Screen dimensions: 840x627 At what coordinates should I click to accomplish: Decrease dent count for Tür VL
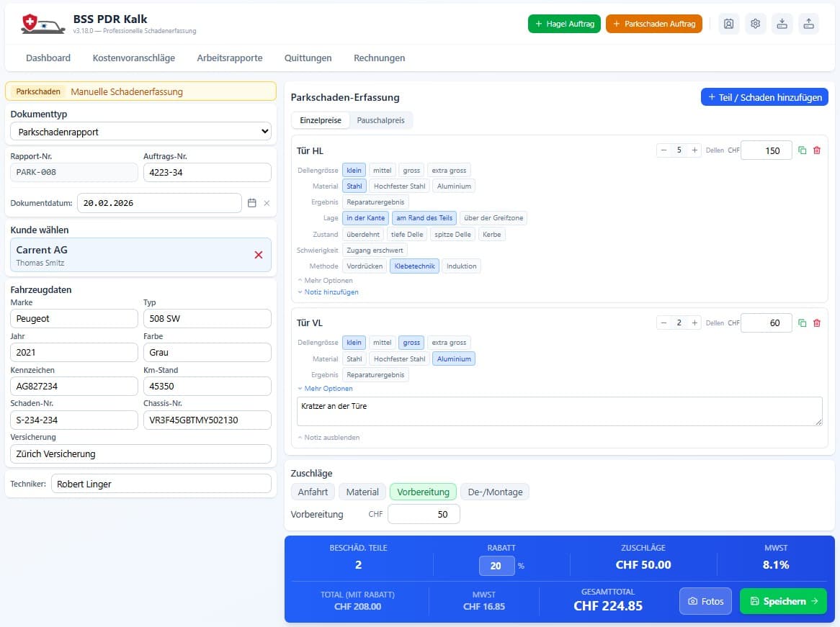[x=663, y=323]
